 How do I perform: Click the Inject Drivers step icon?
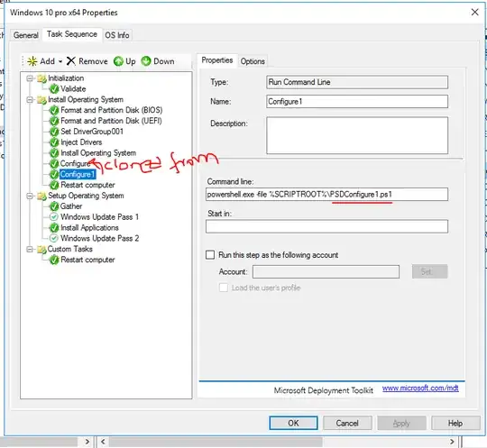point(54,142)
